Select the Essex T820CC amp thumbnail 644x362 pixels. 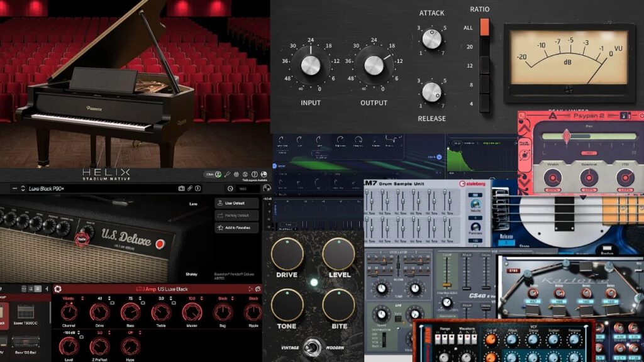coord(25,315)
